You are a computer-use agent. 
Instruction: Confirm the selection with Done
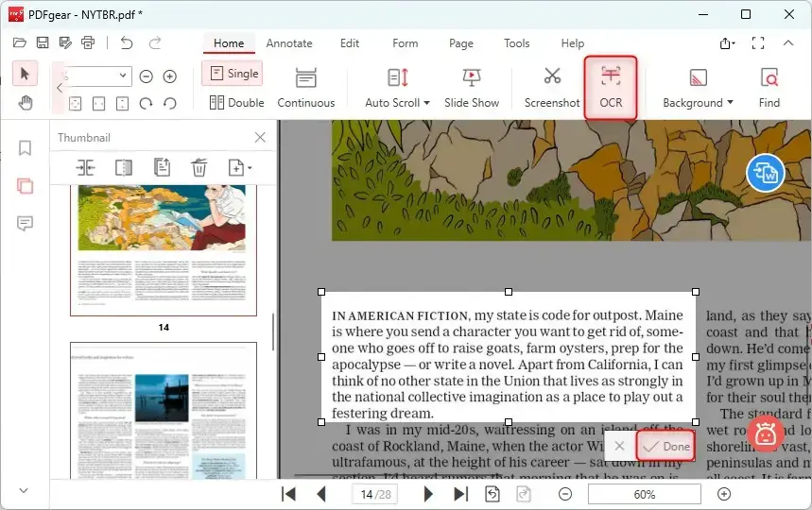(666, 446)
